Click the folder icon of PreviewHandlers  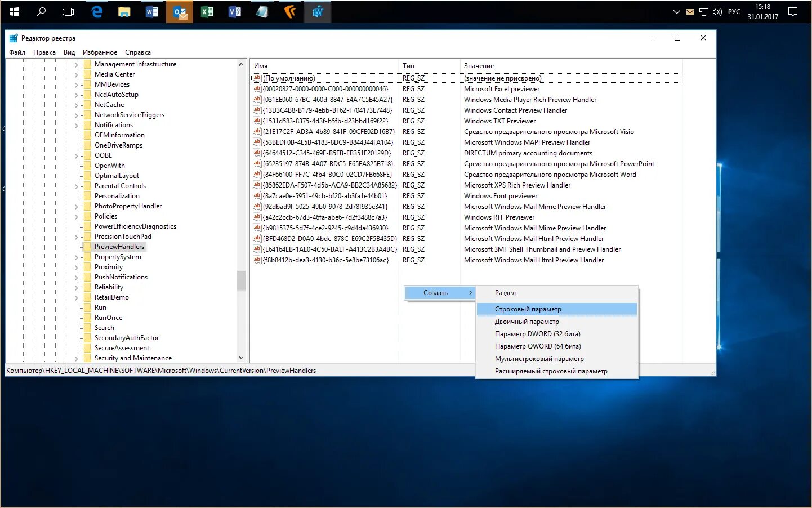pos(87,247)
